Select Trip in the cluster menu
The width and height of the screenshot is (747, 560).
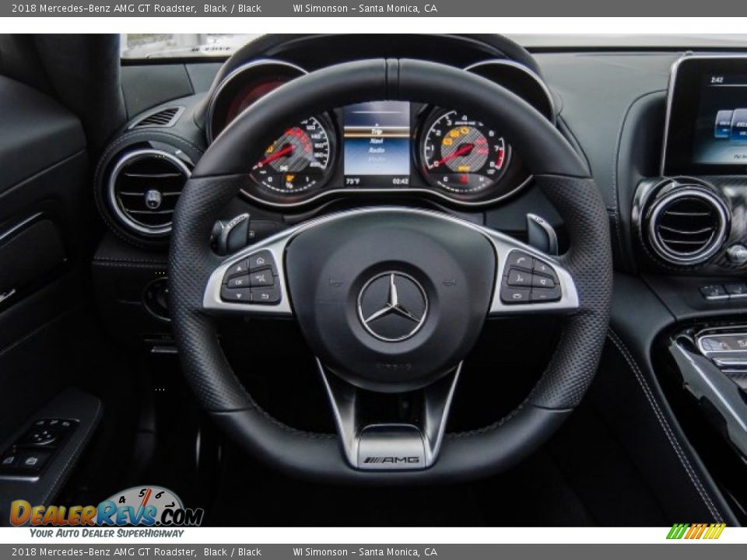(x=377, y=131)
